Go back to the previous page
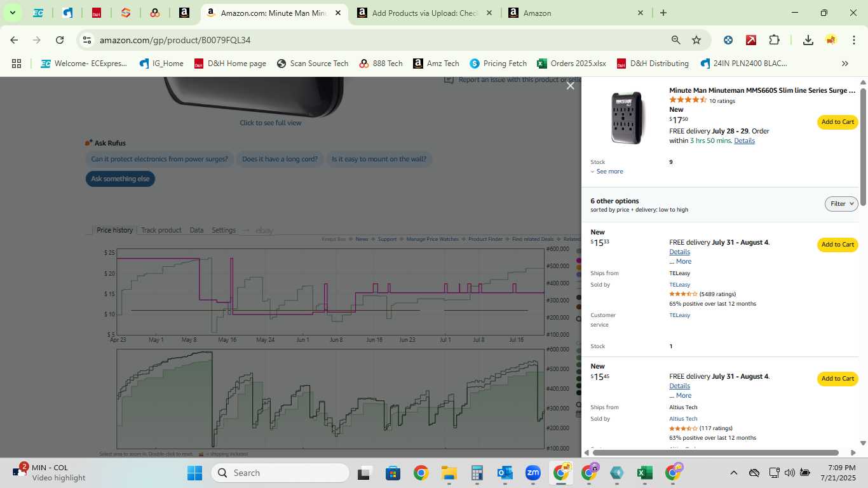The height and width of the screenshot is (488, 868). pos(14,40)
